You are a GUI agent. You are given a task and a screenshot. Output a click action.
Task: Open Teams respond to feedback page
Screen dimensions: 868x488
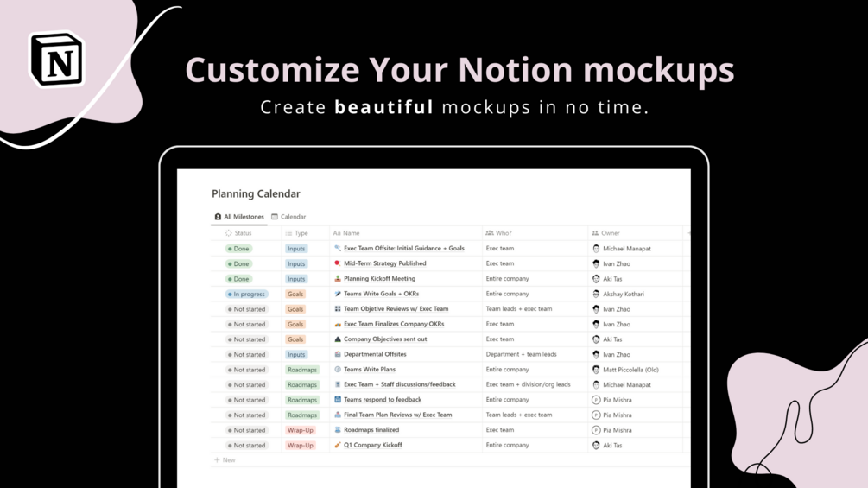[383, 400]
